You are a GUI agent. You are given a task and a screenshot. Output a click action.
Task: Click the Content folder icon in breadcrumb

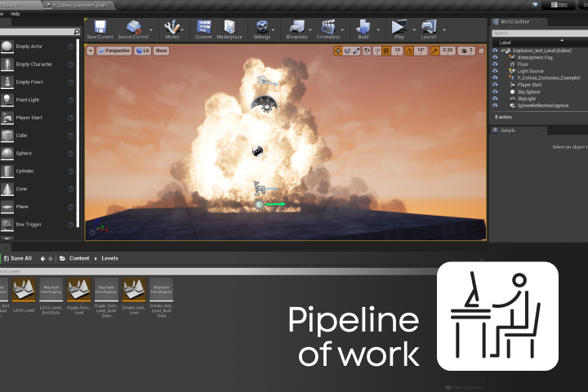click(63, 258)
